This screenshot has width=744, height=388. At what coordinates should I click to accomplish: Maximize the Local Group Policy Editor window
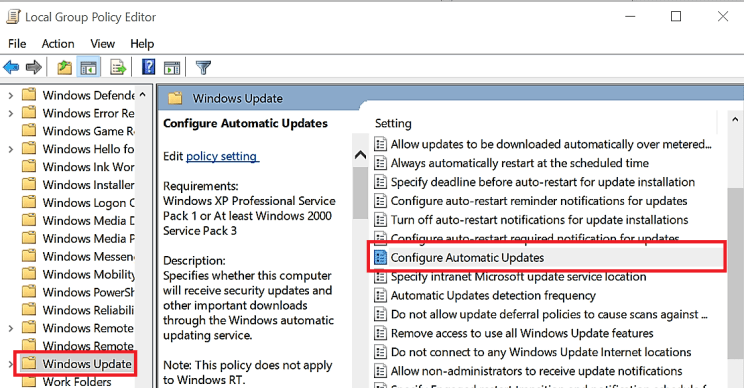(676, 17)
